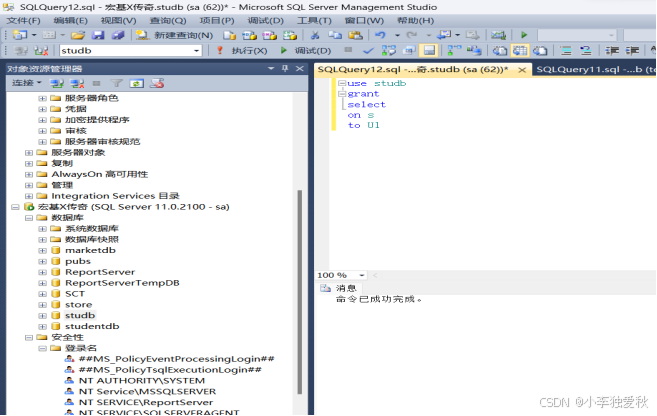657x416 pixels.
Task: Collapse the 安全性 folder node
Action: [x=28, y=338]
